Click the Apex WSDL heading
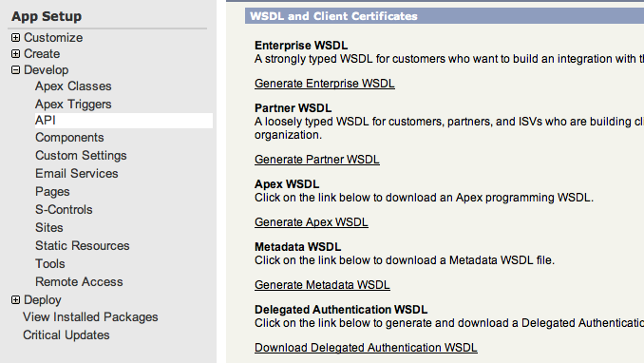This screenshot has width=644, height=363. [287, 184]
